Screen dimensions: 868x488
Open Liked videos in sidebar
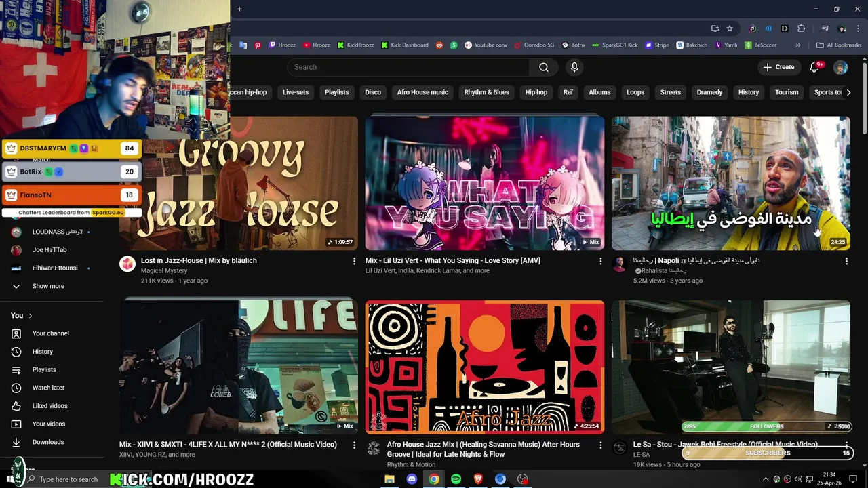pos(50,406)
